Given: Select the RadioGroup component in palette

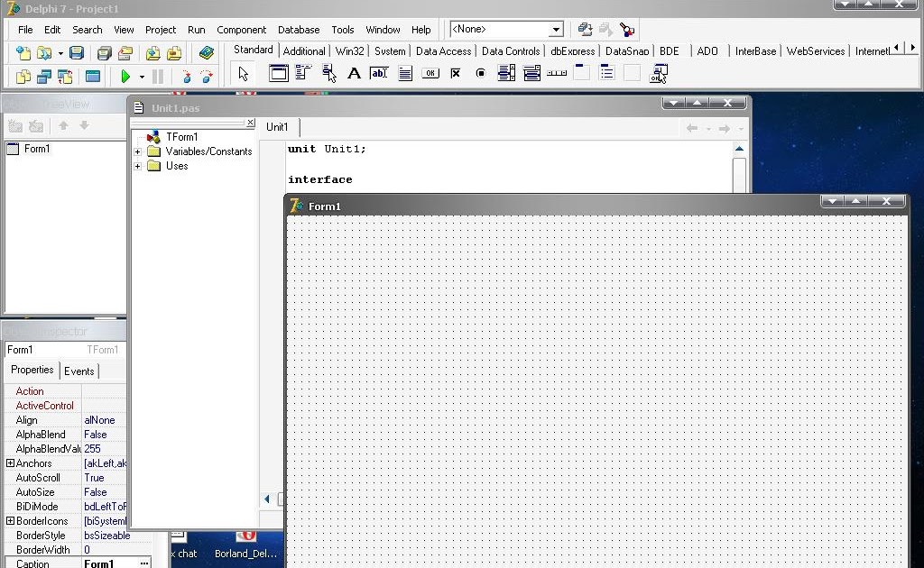Looking at the screenshot, I should 607,73.
